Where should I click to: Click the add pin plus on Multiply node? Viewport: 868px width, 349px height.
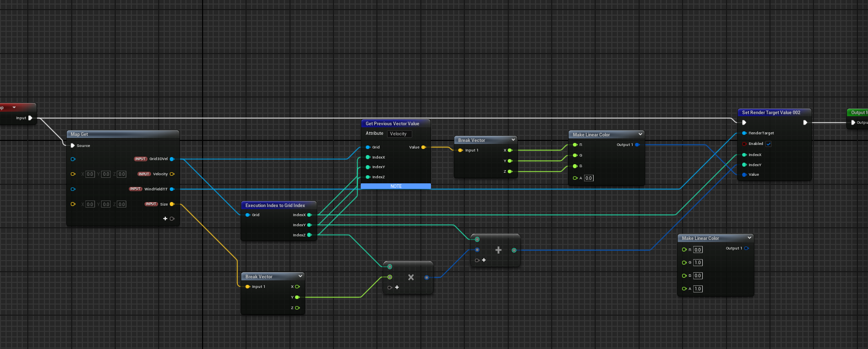(397, 287)
